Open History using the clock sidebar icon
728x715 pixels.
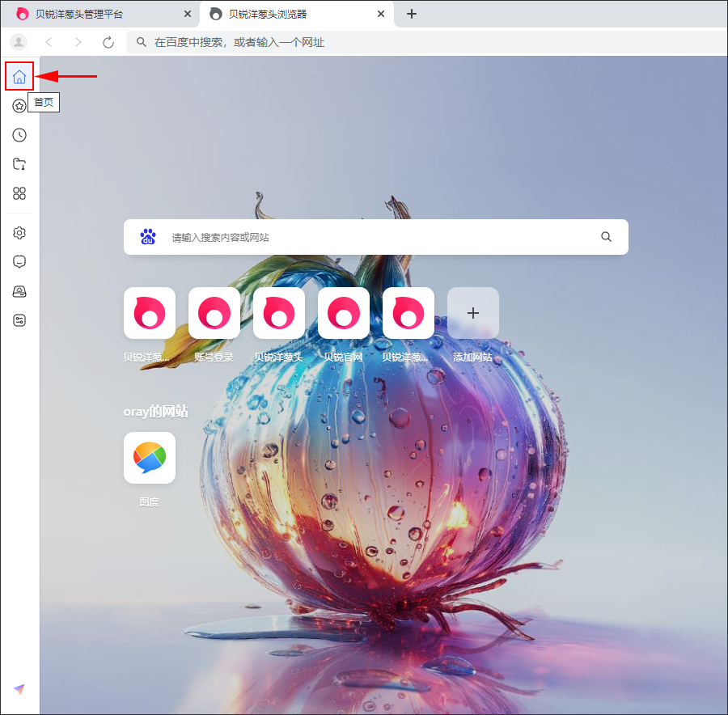click(x=19, y=135)
